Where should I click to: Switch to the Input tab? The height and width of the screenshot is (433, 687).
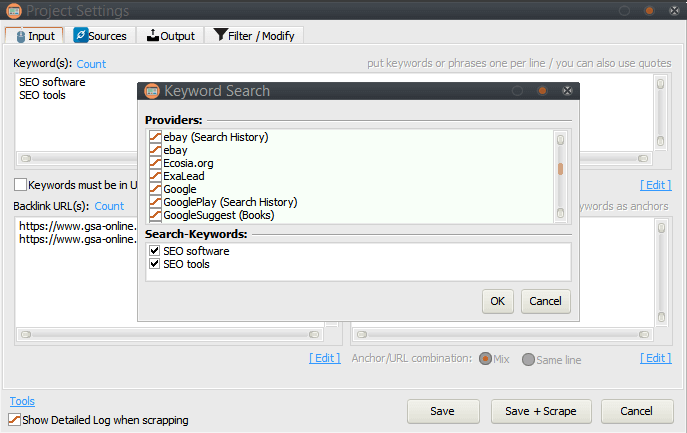[x=34, y=35]
